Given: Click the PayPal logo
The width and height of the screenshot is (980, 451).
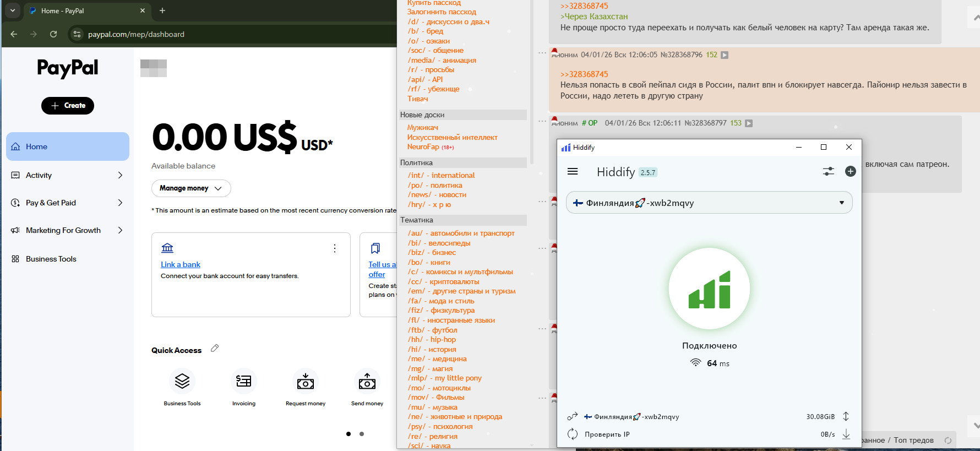Looking at the screenshot, I should tap(68, 68).
